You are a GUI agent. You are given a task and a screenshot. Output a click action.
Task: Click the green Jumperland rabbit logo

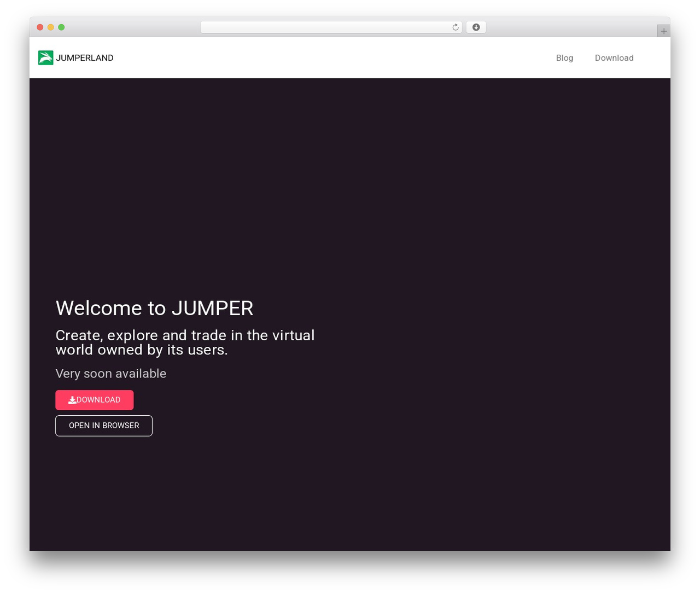pos(45,57)
